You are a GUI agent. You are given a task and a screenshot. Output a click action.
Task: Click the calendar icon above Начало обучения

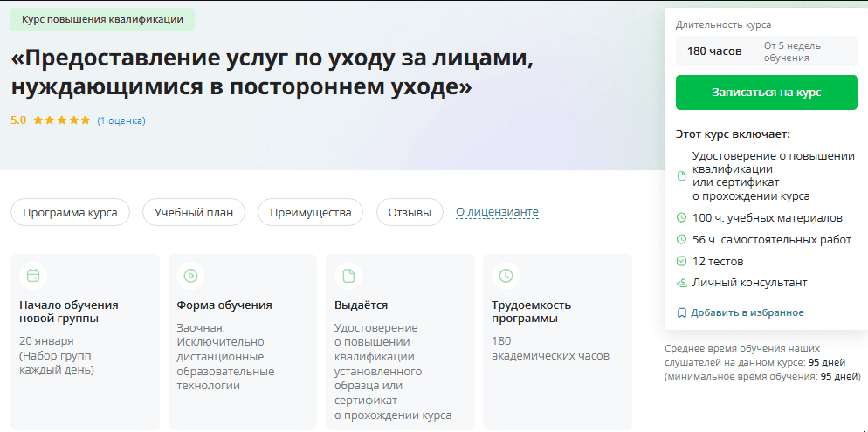(33, 276)
